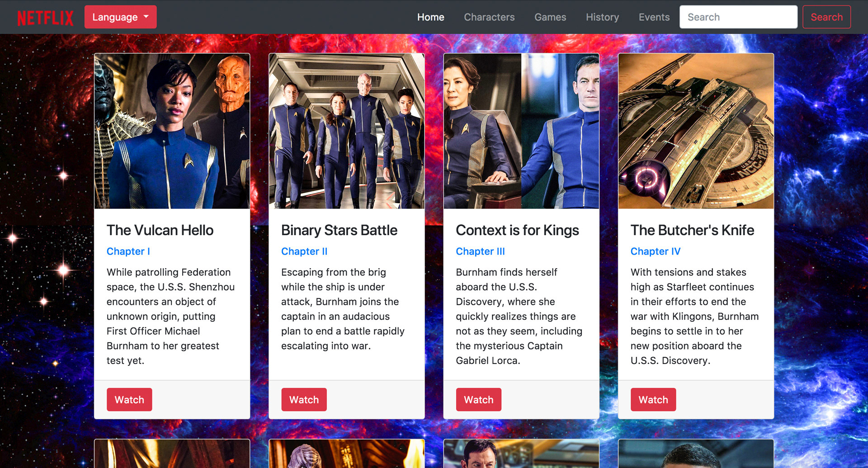Navigate to the Events page
This screenshot has height=468, width=868.
point(654,17)
